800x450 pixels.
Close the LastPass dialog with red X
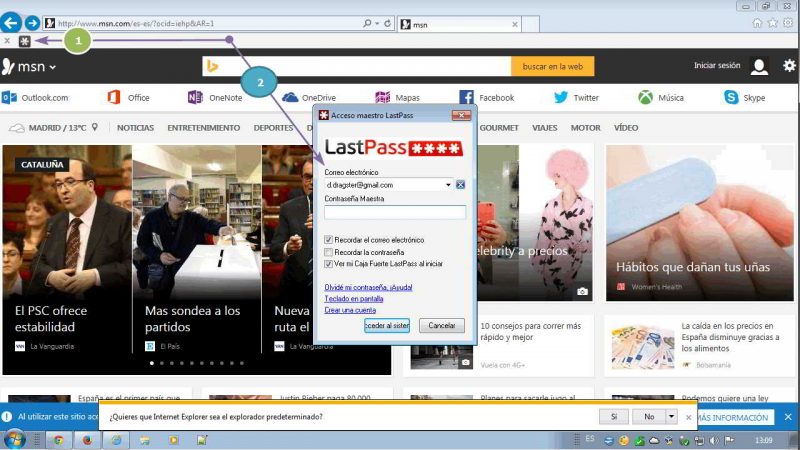point(461,115)
